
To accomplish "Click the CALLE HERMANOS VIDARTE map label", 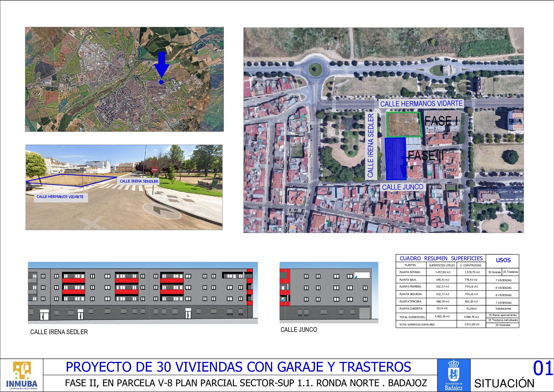I will tap(421, 104).
